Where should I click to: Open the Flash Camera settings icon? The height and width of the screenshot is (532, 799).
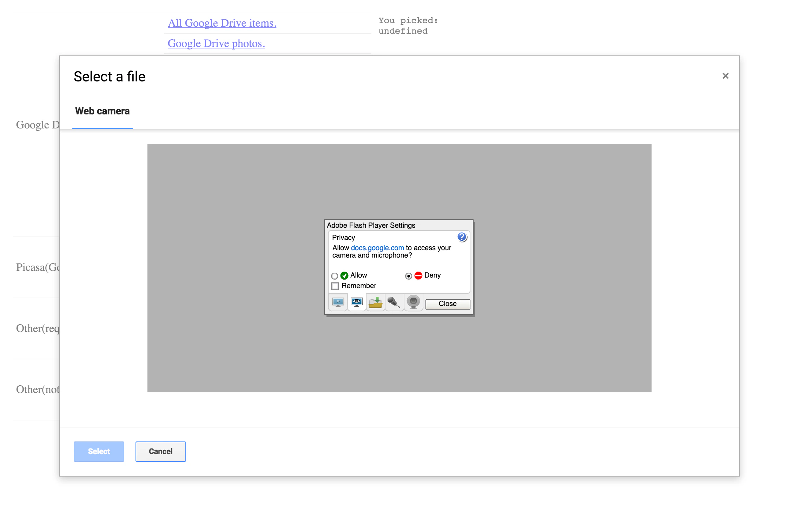[413, 302]
